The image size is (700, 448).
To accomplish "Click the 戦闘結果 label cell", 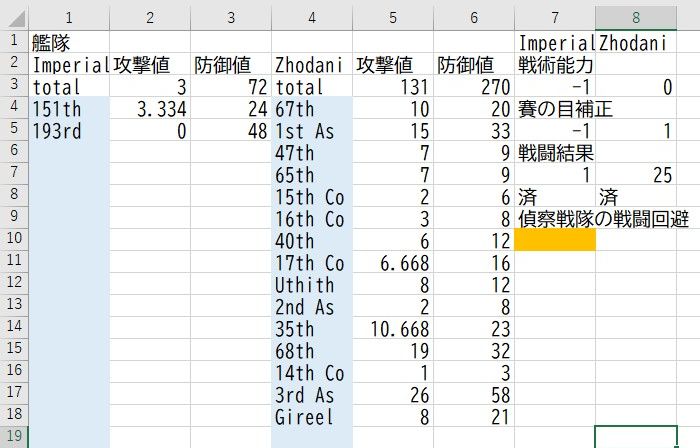I will pyautogui.click(x=555, y=152).
